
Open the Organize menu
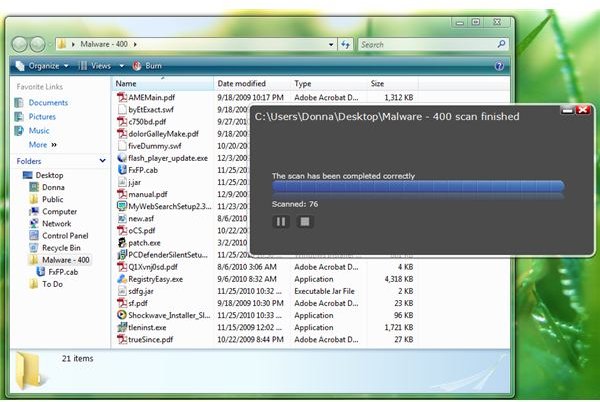(x=42, y=66)
